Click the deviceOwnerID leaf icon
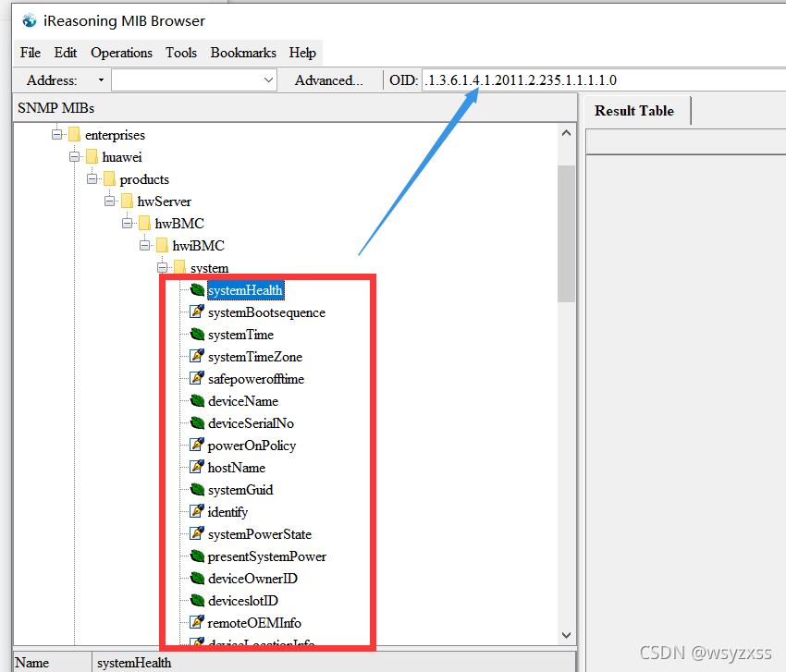The height and width of the screenshot is (672, 786). [198, 579]
